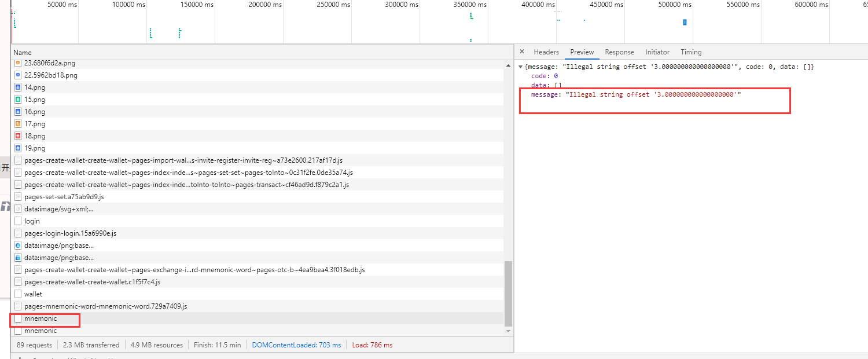Screen dimensions: 868x359
Task: Select the wallet request row
Action: 257,294
